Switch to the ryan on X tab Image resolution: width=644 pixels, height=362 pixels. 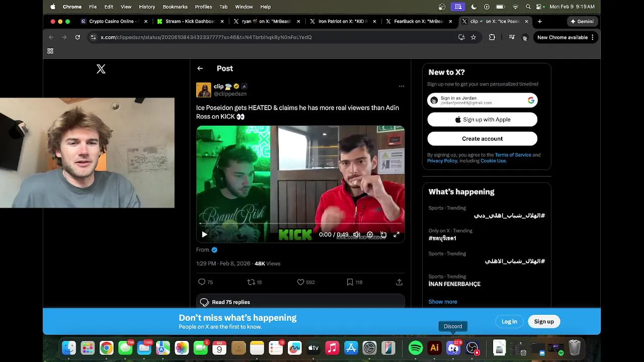coord(267,22)
